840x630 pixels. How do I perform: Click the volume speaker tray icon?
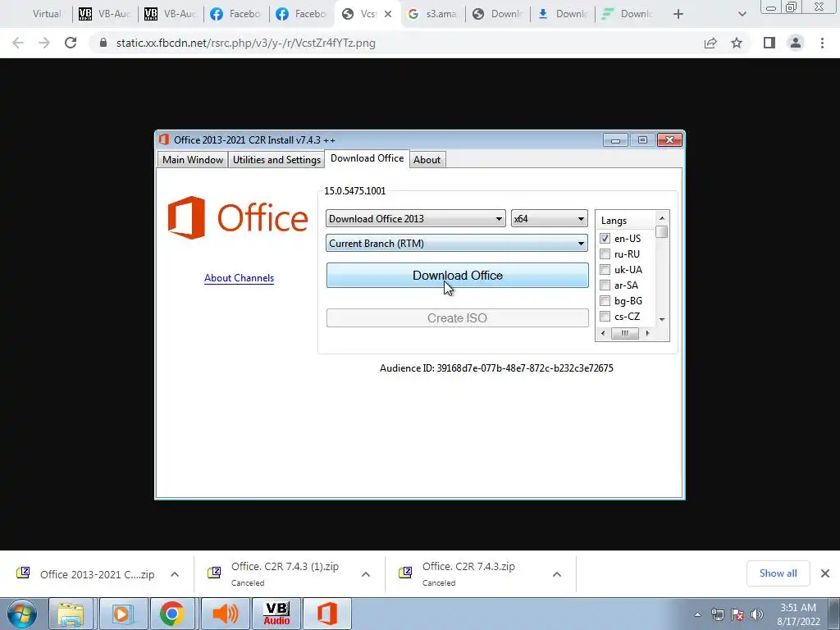point(757,614)
